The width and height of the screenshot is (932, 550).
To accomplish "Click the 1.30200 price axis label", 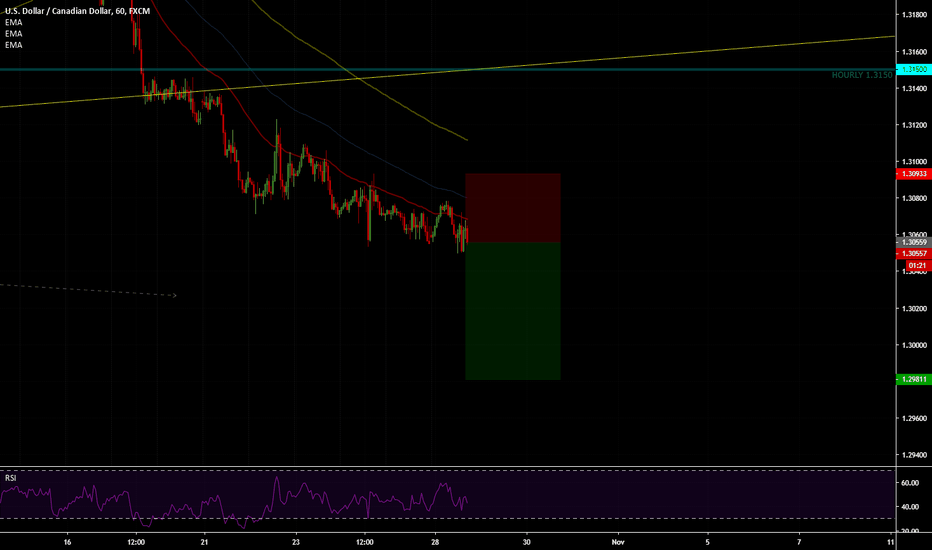I will click(914, 309).
